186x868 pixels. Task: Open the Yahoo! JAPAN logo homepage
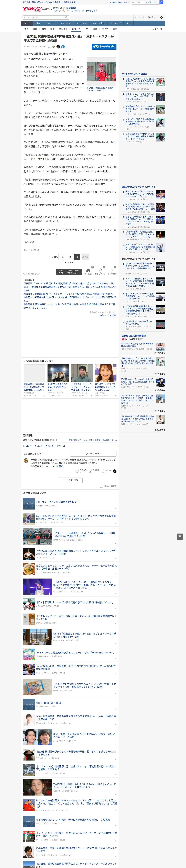tap(32, 9)
